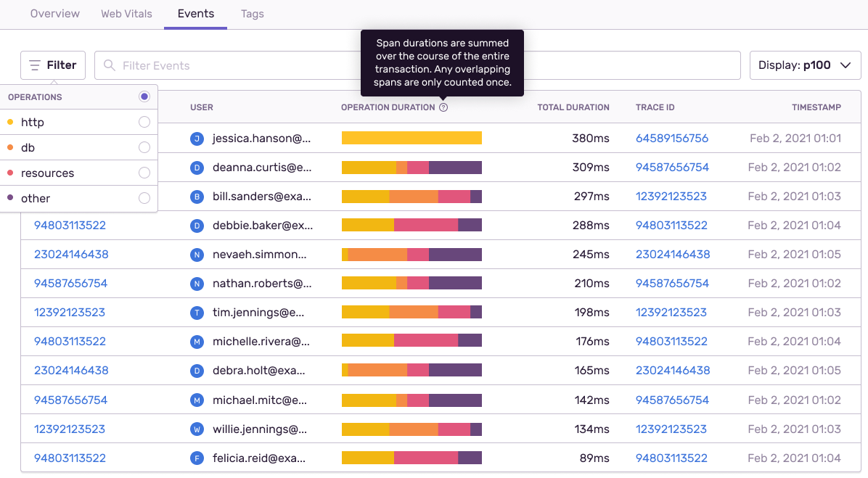Screen dimensions: 868x478
Task: Click the search magnifier icon in Filter Events
Action: click(110, 65)
